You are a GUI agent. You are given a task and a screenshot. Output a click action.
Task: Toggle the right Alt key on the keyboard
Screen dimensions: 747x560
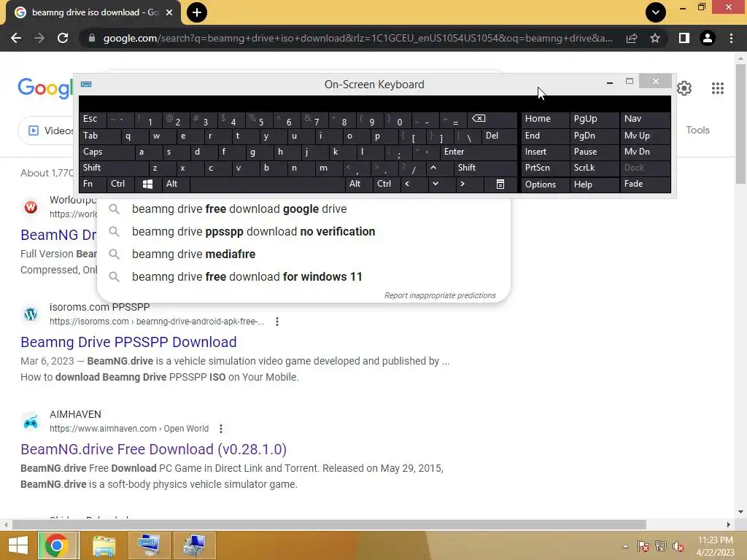coord(359,184)
